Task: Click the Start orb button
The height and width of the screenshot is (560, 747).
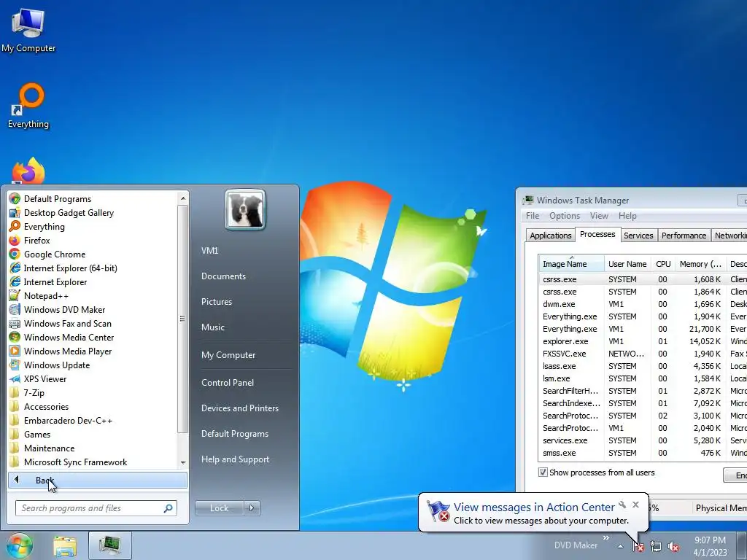Action: pos(19,545)
